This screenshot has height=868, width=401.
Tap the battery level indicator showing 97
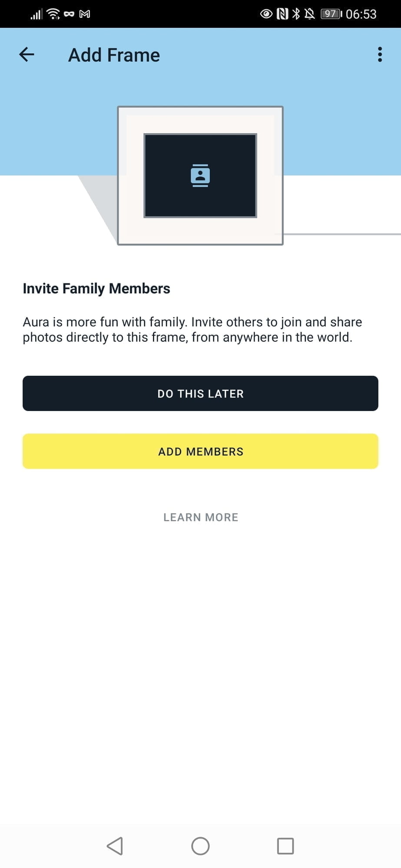click(331, 14)
